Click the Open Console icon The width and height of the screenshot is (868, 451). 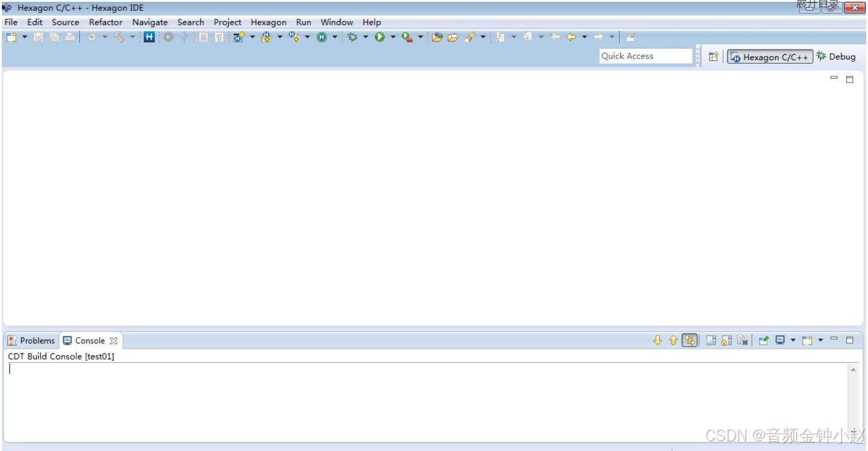click(x=807, y=340)
